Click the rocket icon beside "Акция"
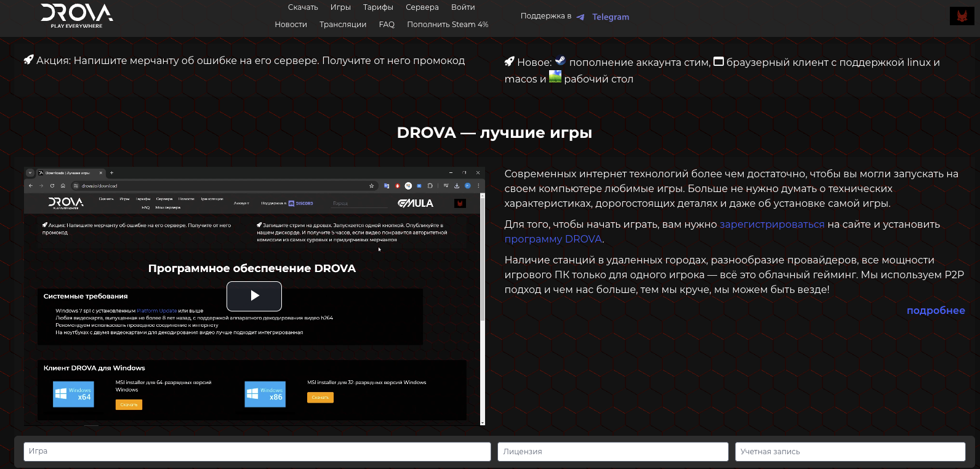Viewport: 980px width, 469px height. click(x=28, y=60)
